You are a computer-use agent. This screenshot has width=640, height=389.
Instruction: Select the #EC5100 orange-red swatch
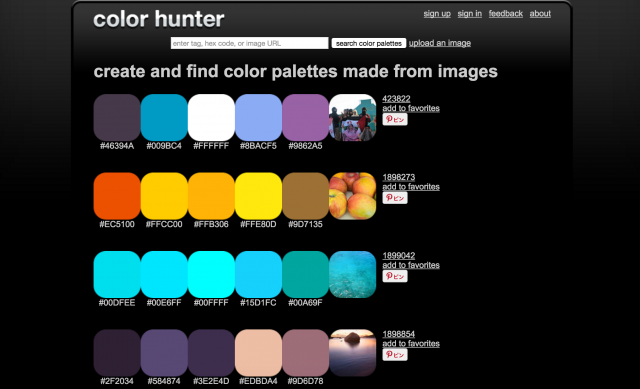117,196
